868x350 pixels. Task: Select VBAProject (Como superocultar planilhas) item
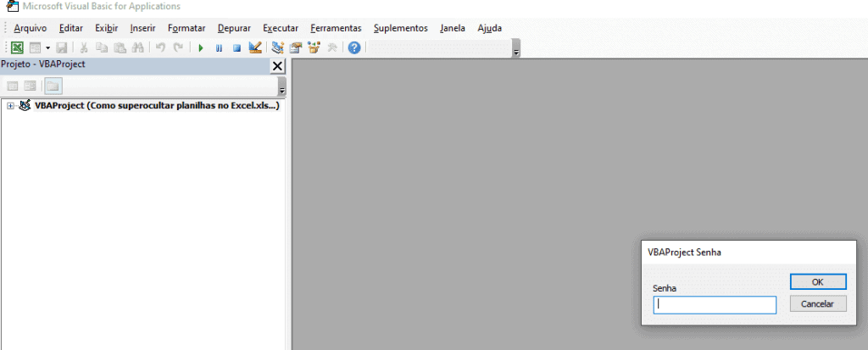[x=157, y=105]
